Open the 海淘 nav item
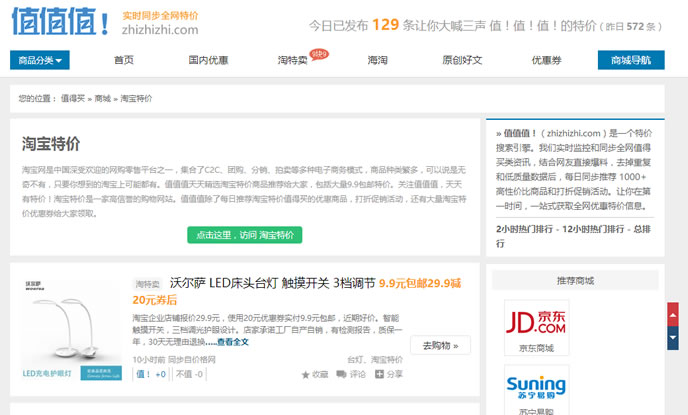 tap(377, 60)
